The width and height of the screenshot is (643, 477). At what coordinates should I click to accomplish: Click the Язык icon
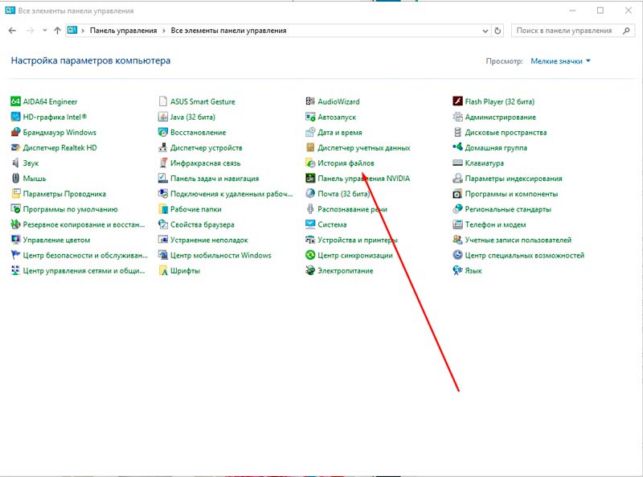[x=457, y=271]
